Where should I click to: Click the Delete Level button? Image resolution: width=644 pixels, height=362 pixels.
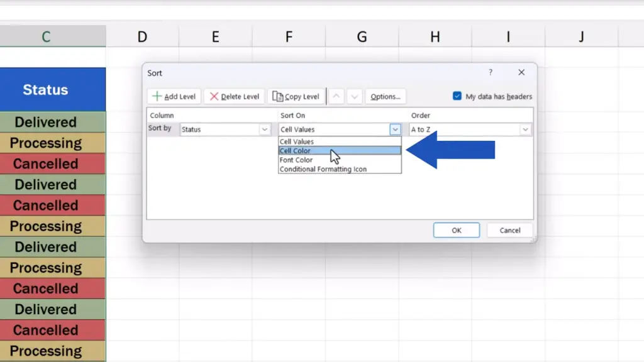(234, 97)
